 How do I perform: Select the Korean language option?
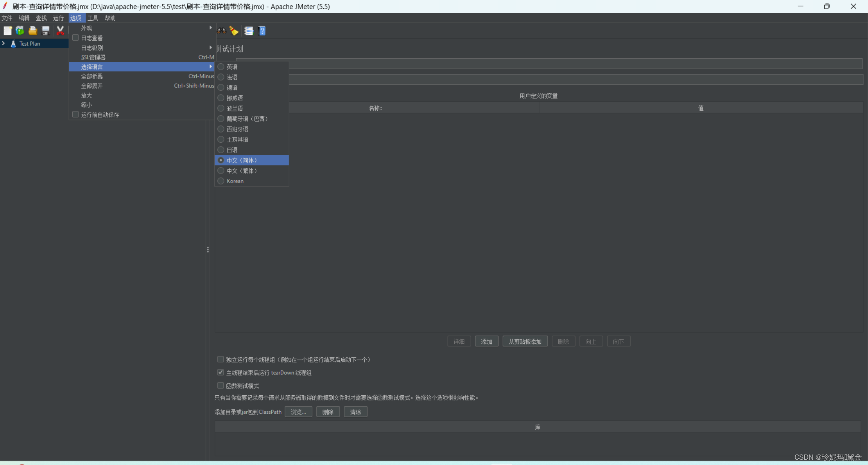[x=252, y=181]
